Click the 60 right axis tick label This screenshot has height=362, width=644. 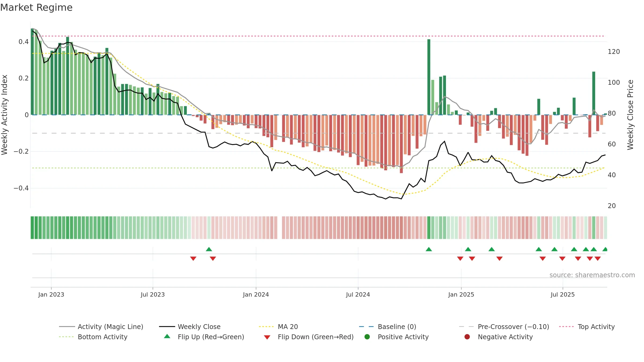pyautogui.click(x=612, y=144)
